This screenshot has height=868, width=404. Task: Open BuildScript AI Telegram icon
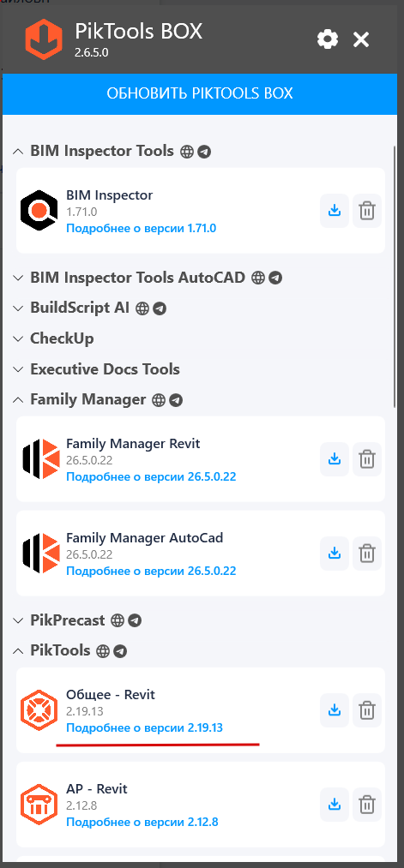point(160,308)
